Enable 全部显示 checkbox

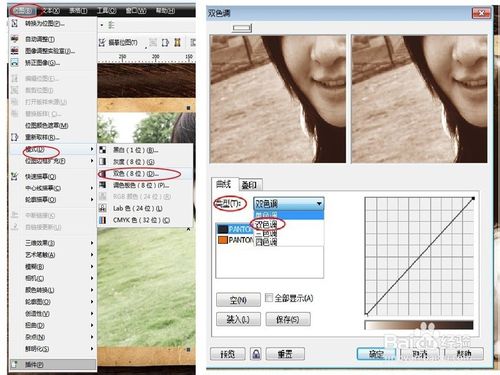click(269, 298)
